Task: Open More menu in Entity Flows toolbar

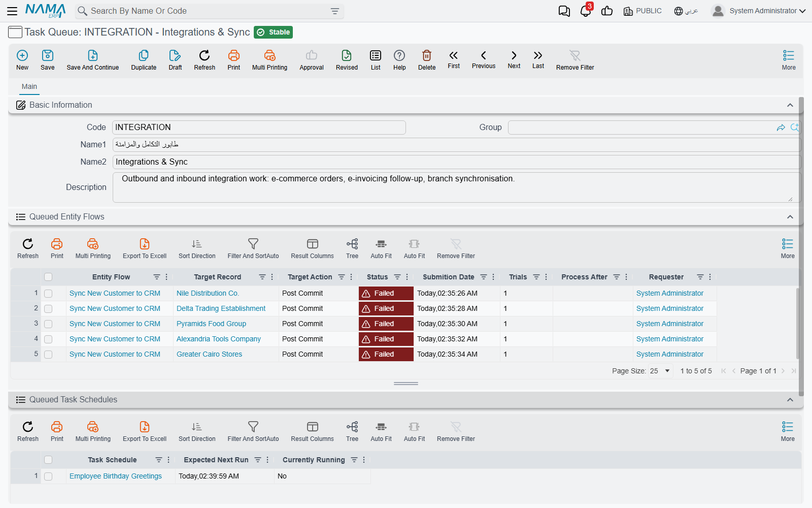Action: [788, 248]
